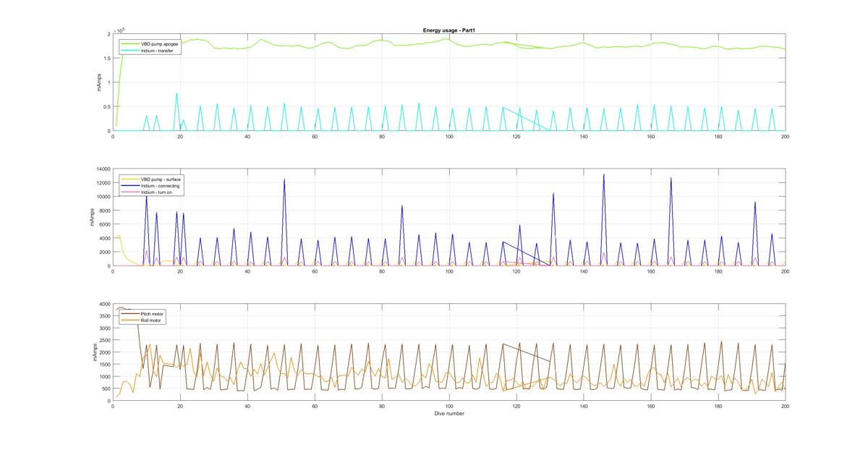Click y-tick '10000' on middle plot
This screenshot has height=450, width=868.
click(x=102, y=196)
